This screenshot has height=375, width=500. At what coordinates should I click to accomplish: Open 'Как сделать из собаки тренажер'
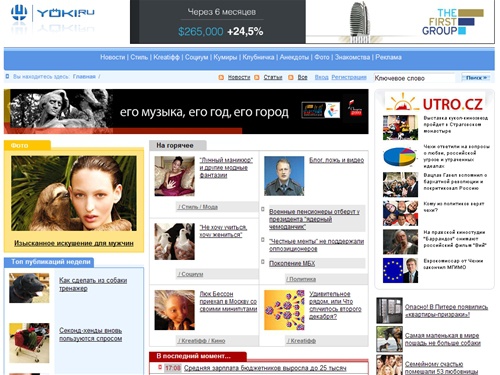93,284
